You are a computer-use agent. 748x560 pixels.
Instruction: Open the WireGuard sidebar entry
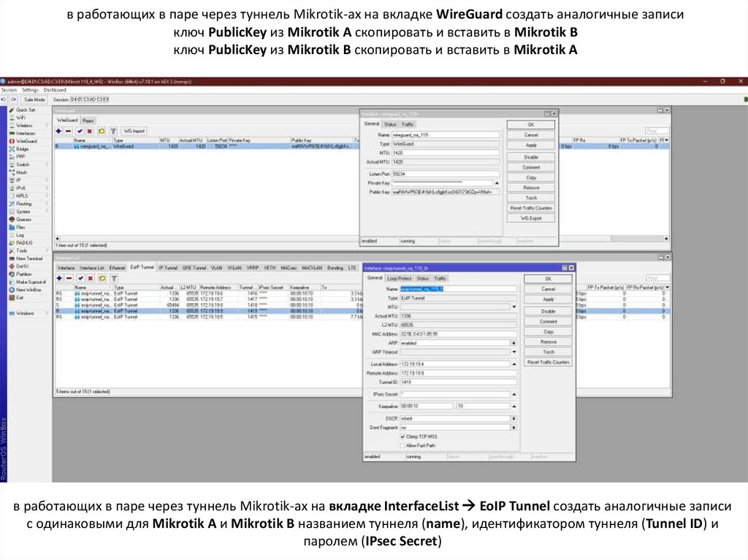(x=26, y=141)
